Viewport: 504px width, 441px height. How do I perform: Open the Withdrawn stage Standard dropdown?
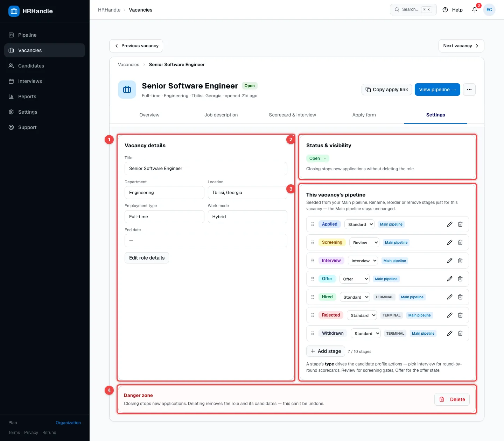coord(366,333)
